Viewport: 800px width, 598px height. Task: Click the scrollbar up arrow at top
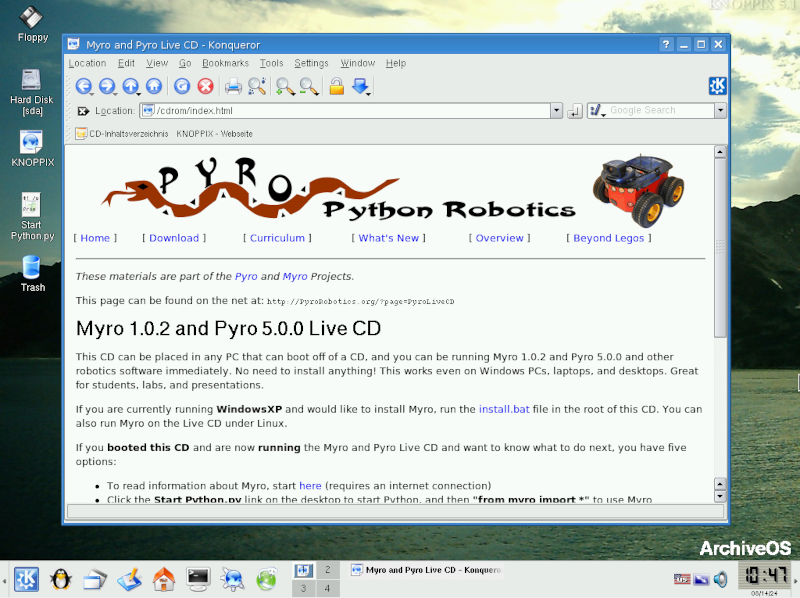720,152
